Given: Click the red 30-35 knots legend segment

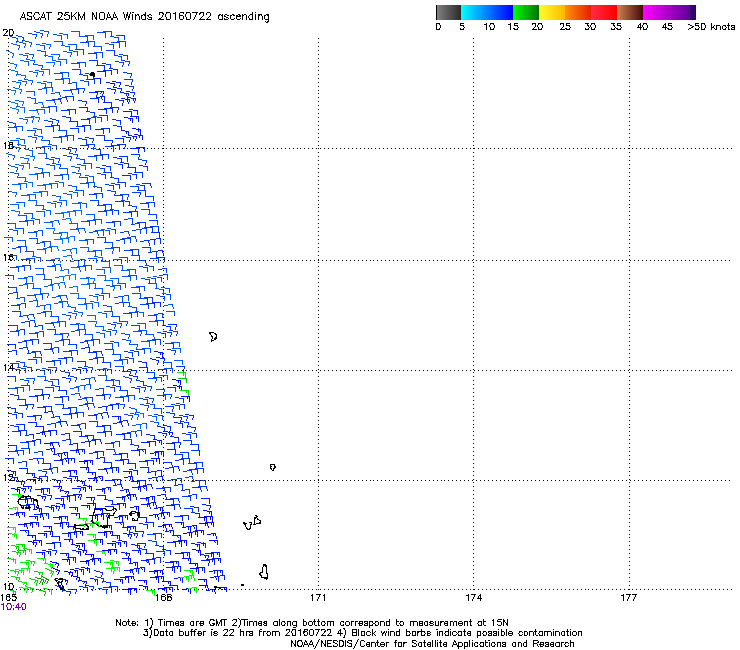Looking at the screenshot, I should coord(604,12).
